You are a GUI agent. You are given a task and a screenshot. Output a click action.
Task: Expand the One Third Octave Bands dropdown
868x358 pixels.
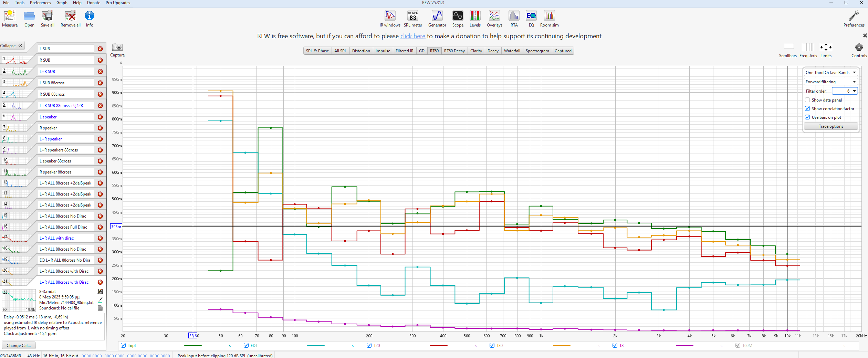[830, 73]
